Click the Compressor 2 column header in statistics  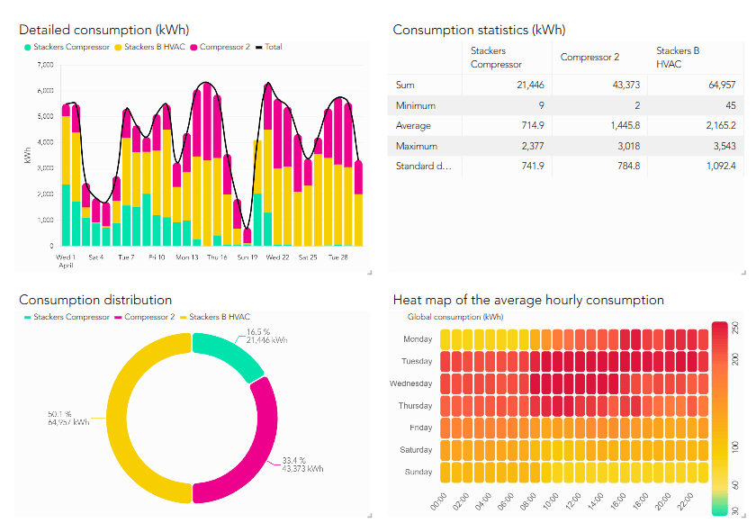click(x=599, y=58)
